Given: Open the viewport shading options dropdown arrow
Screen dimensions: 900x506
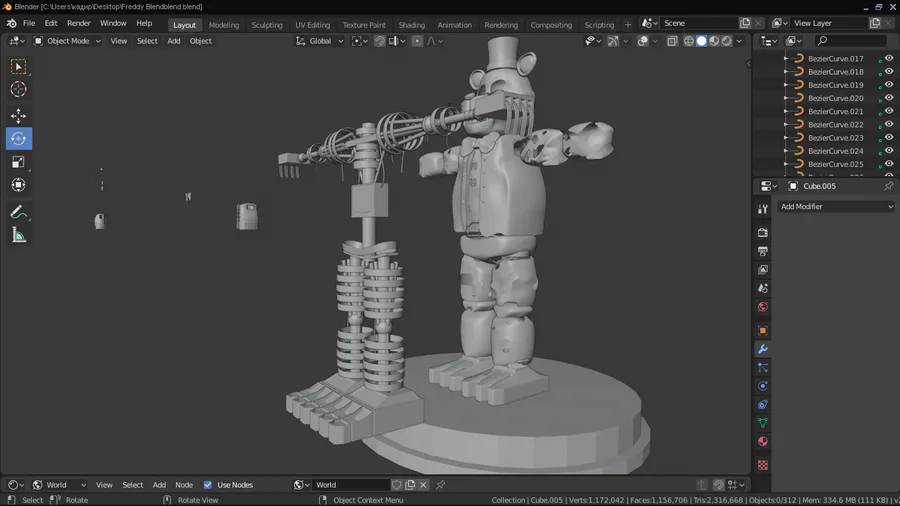Looking at the screenshot, I should tap(739, 41).
